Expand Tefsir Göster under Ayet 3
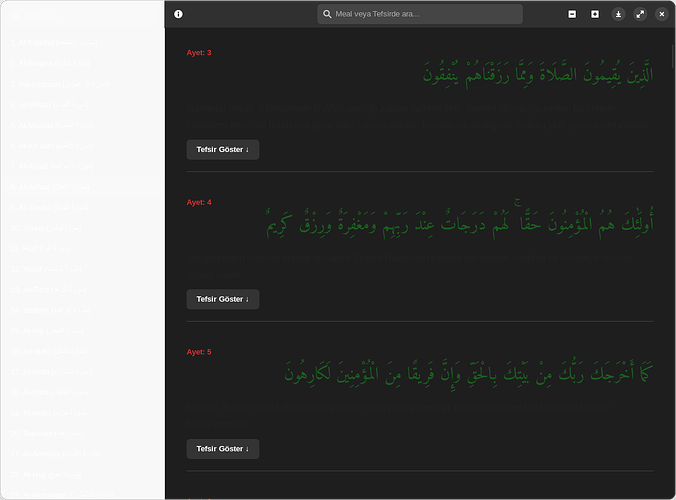Image resolution: width=676 pixels, height=500 pixels. click(x=222, y=149)
